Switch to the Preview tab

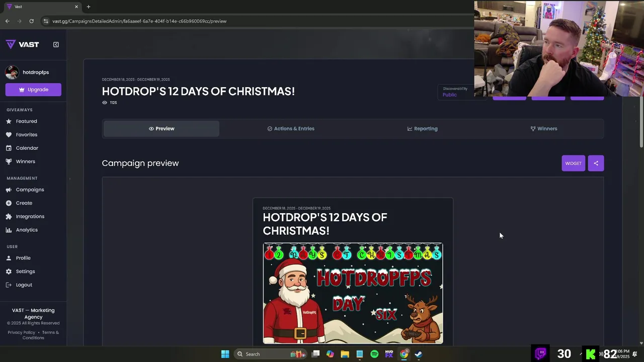(162, 129)
